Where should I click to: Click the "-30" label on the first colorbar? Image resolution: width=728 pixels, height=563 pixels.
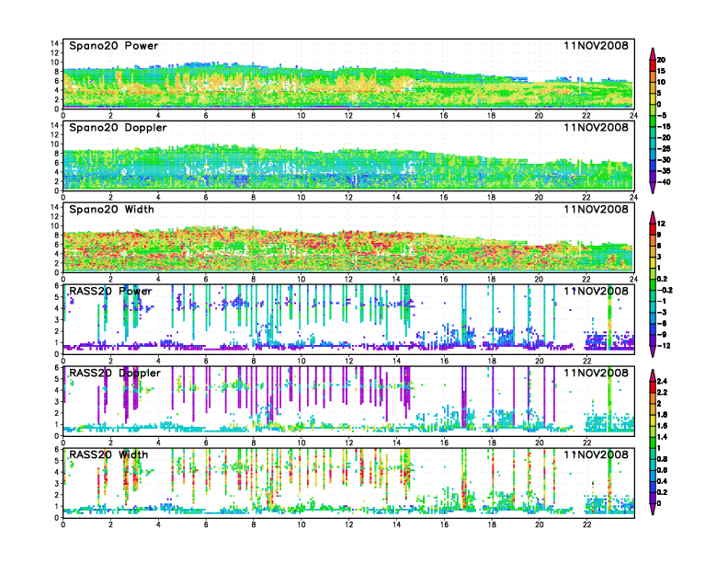tap(664, 160)
